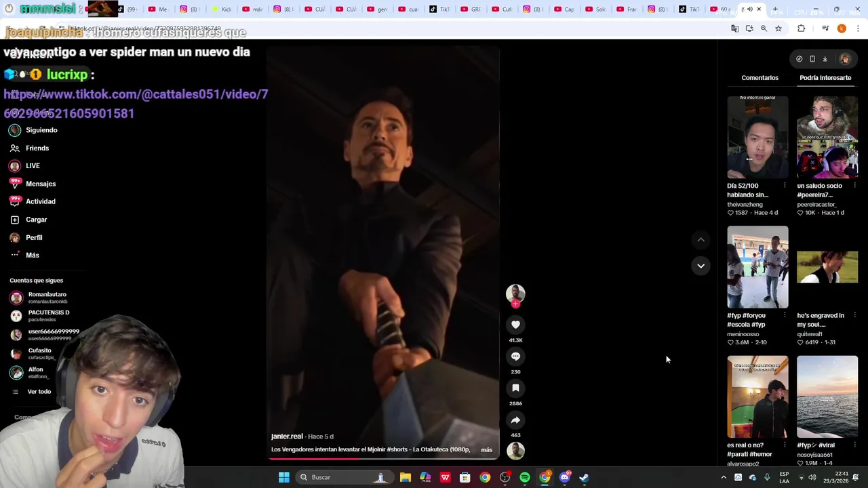Go to the next video with down arrow
The height and width of the screenshot is (488, 868).
pos(701,266)
